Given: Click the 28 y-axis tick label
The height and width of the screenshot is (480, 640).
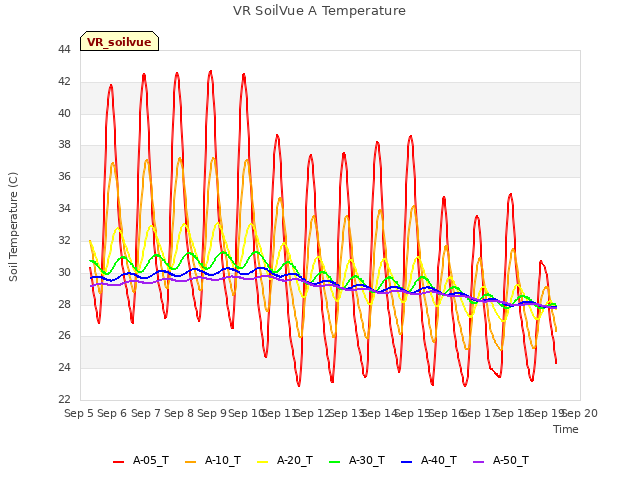Looking at the screenshot, I should click(x=64, y=304).
